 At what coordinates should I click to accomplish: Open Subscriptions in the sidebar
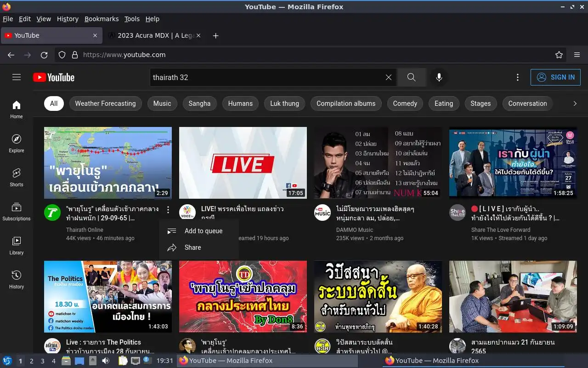[17, 212]
